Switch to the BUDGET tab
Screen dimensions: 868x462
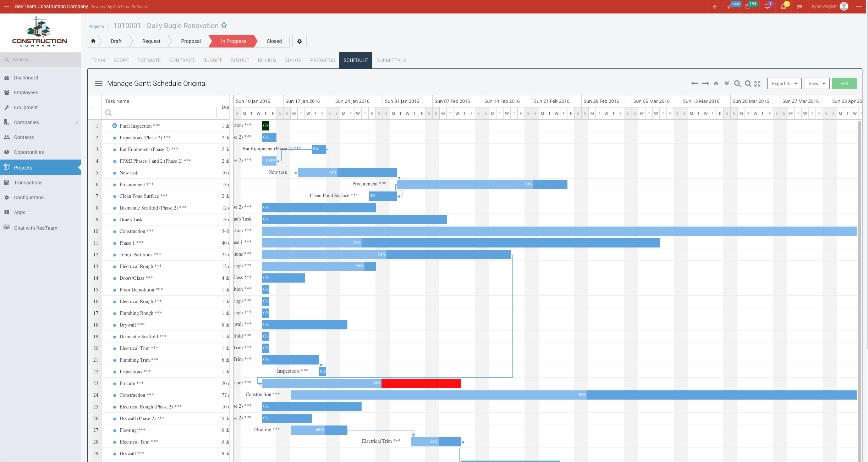(212, 60)
